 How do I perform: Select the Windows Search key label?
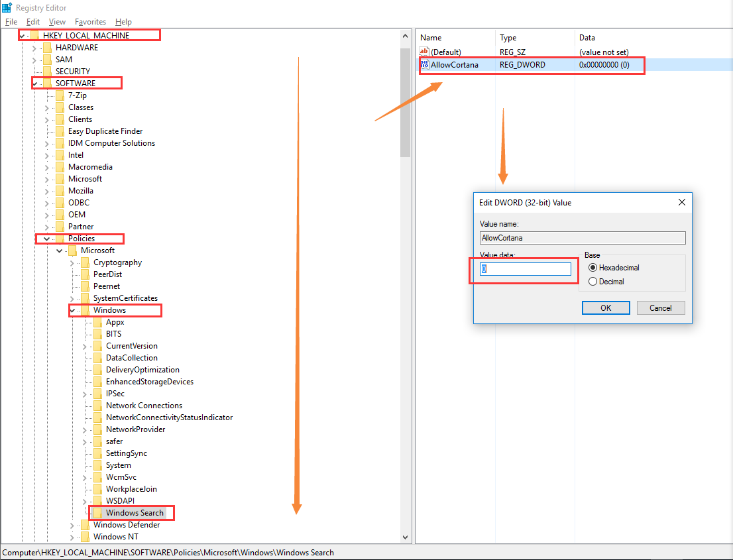[135, 513]
